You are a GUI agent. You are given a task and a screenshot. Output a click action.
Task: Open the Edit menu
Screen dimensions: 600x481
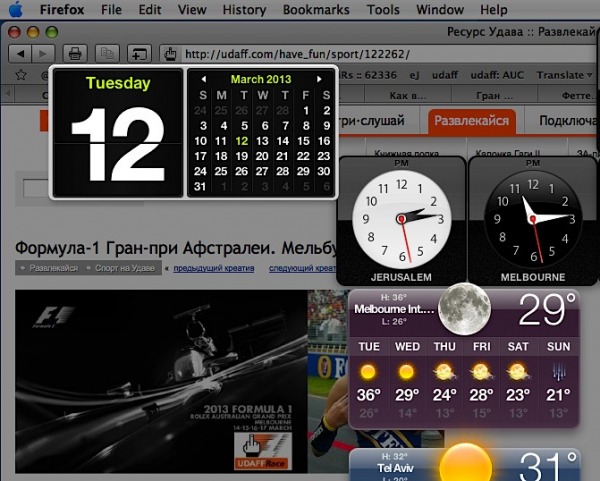click(x=150, y=10)
